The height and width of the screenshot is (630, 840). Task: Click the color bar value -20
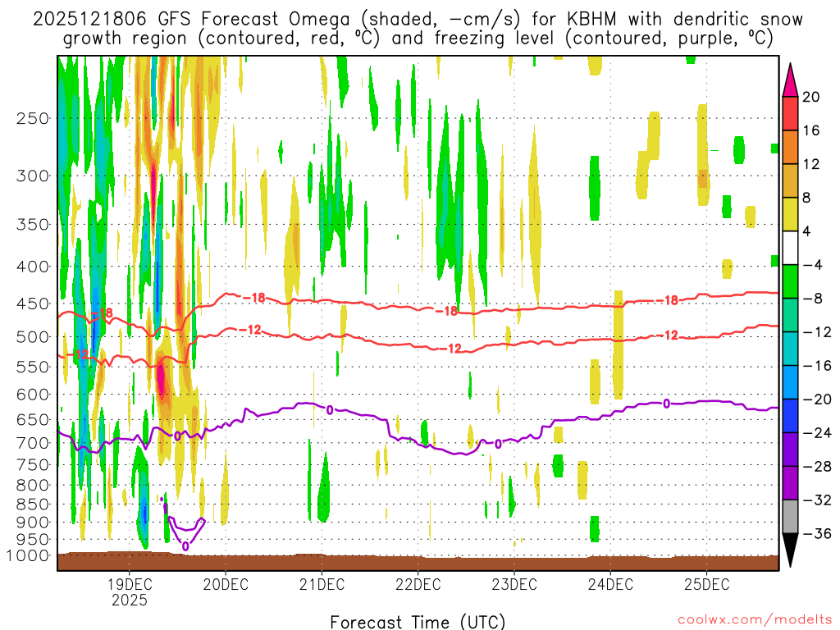(x=817, y=399)
